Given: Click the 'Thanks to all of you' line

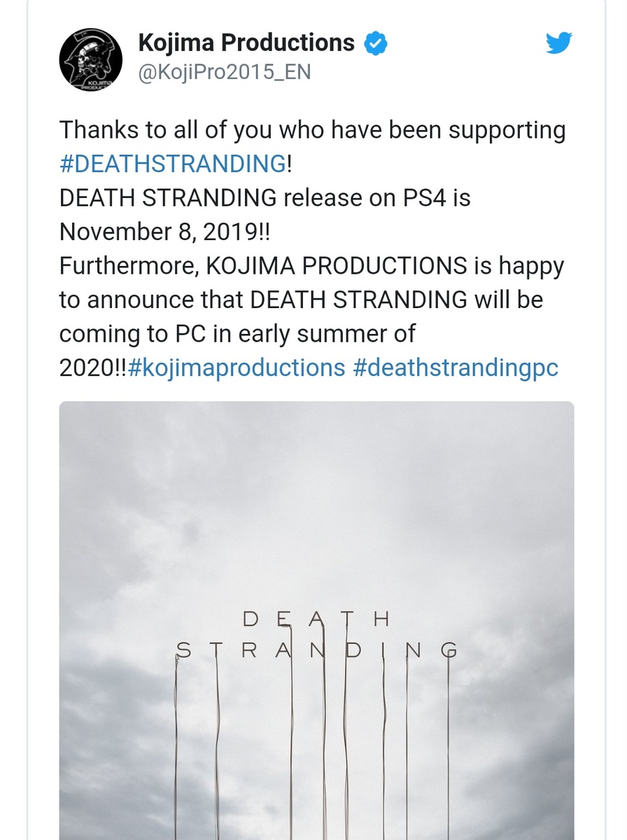Looking at the screenshot, I should [x=312, y=130].
